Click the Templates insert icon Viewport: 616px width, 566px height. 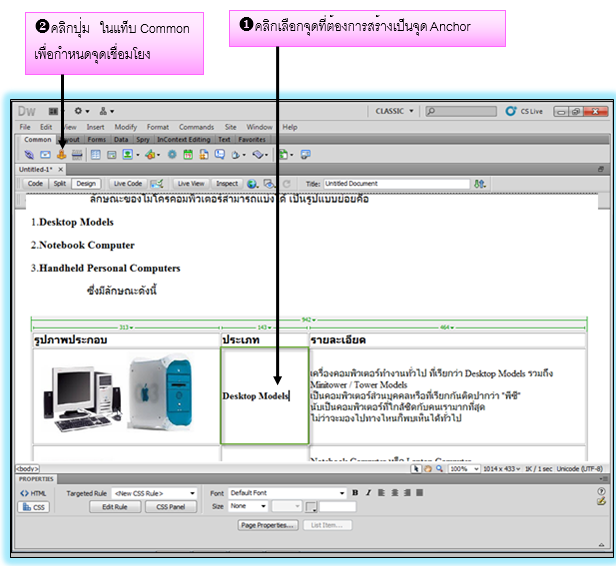[x=284, y=155]
